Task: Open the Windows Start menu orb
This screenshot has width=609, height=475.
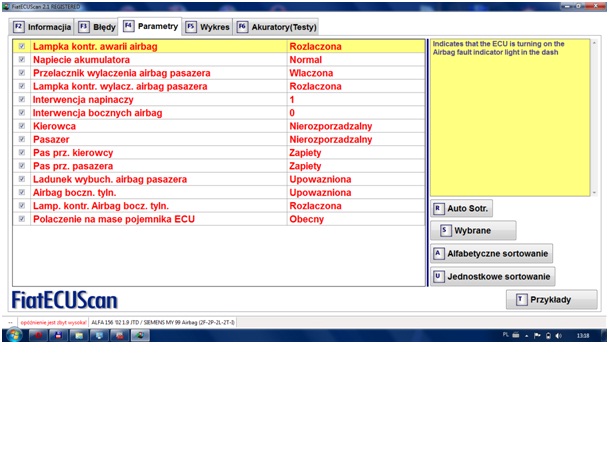Action: (14, 335)
